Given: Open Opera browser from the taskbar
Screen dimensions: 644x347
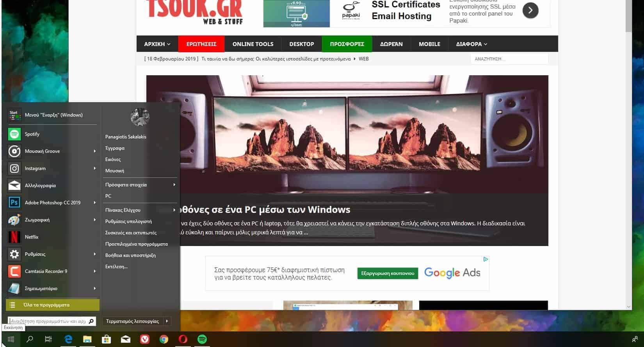Looking at the screenshot, I should (183, 339).
